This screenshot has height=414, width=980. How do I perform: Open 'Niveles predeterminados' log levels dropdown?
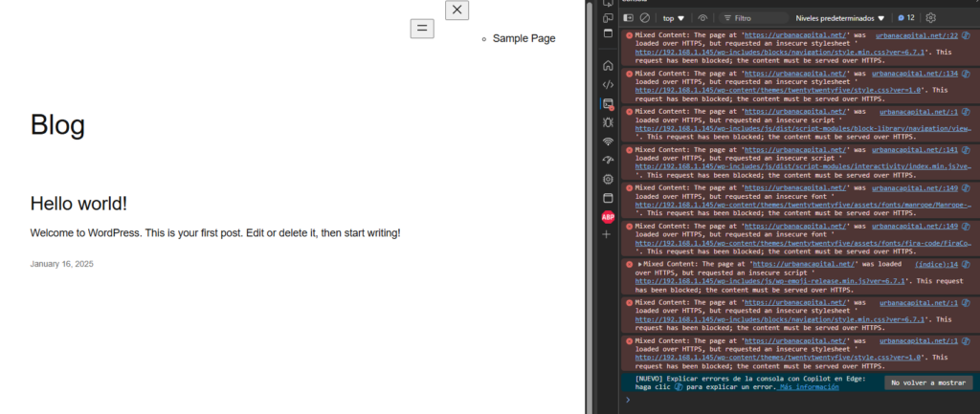(841, 17)
